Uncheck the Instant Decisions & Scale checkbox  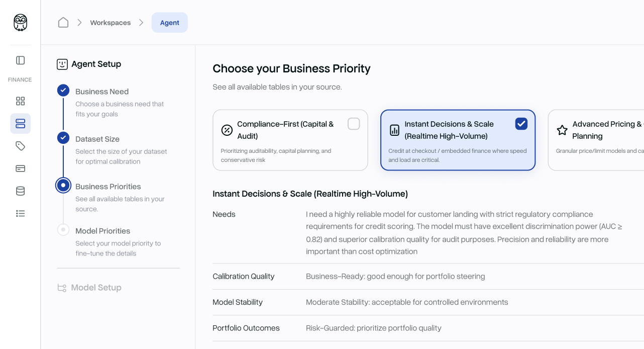tap(521, 124)
